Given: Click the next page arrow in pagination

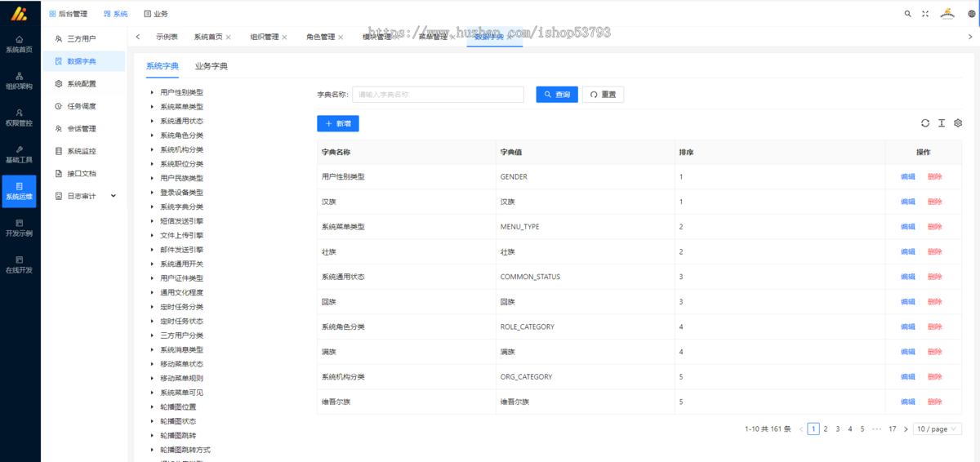Looking at the screenshot, I should [906, 429].
